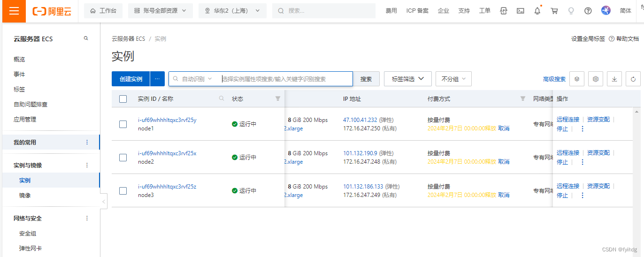Viewport: 644px width, 257px height.
Task: Refresh the instance list
Action: point(633,79)
